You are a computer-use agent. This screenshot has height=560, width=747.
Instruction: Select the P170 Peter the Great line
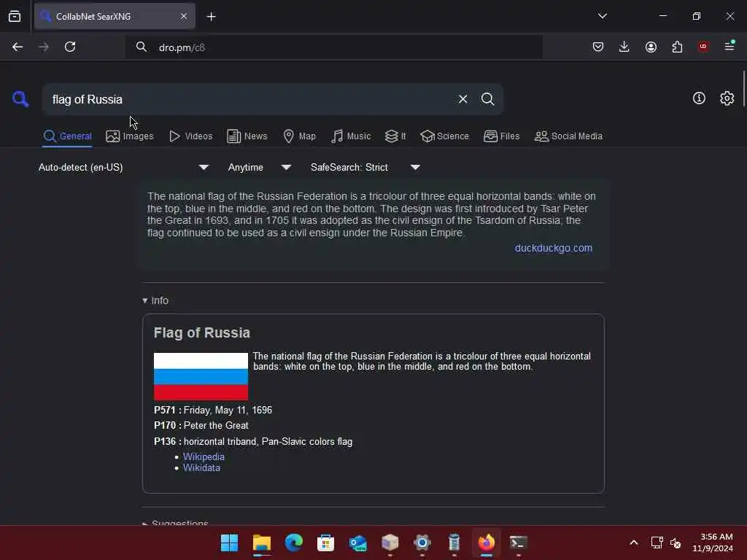pos(201,425)
